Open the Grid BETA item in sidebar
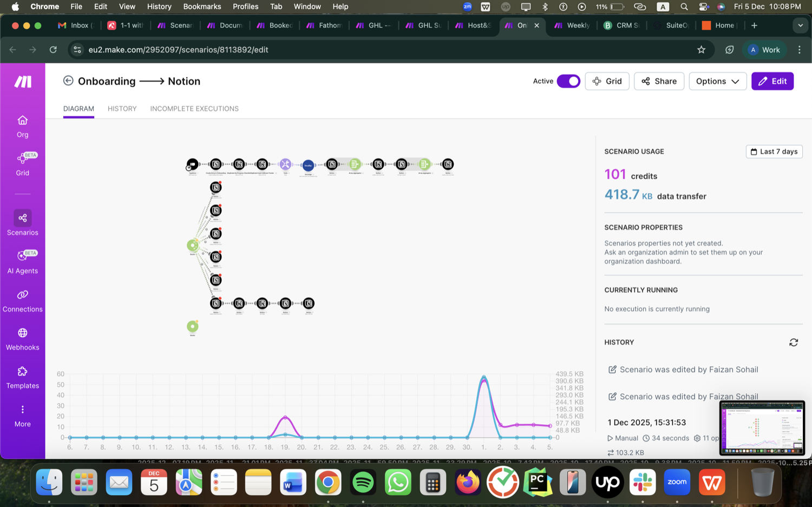Screen dimensions: 812x507 tap(22, 164)
